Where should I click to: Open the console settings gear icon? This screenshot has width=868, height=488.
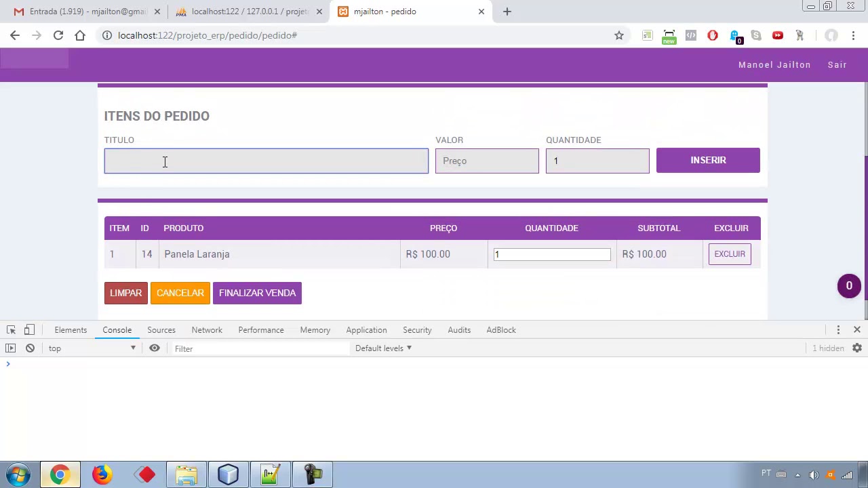click(857, 348)
